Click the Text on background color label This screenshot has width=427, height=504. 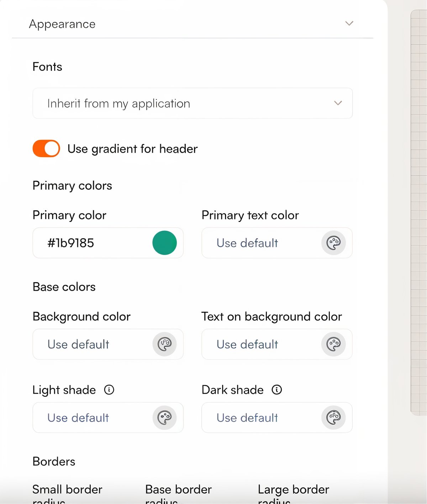272,317
